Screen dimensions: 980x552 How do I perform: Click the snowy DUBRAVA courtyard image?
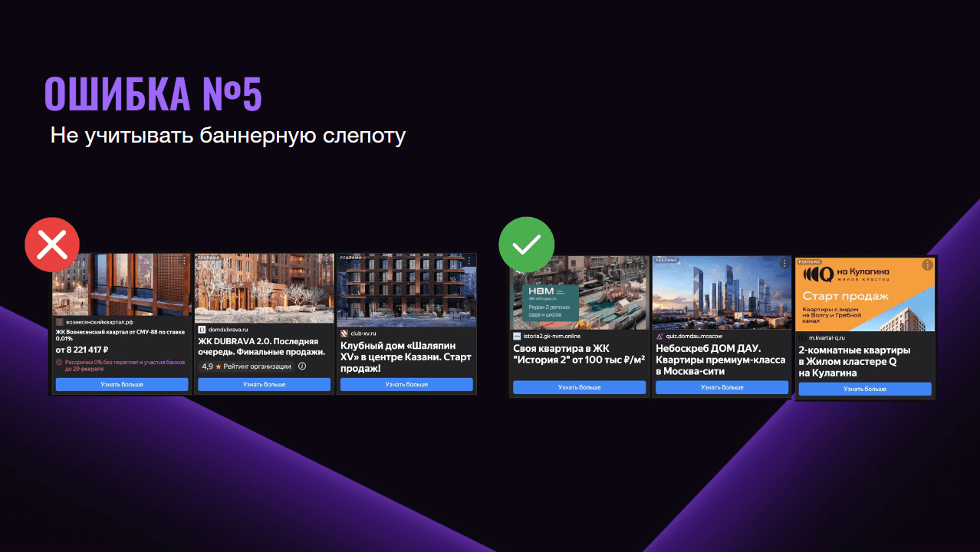pos(265,287)
